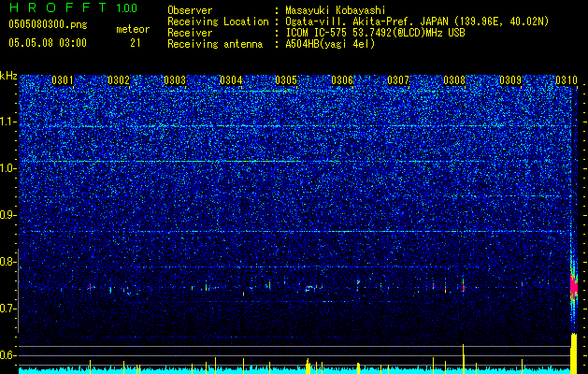Click the 0309 time marker
This screenshot has width=588, height=374.
510,80
